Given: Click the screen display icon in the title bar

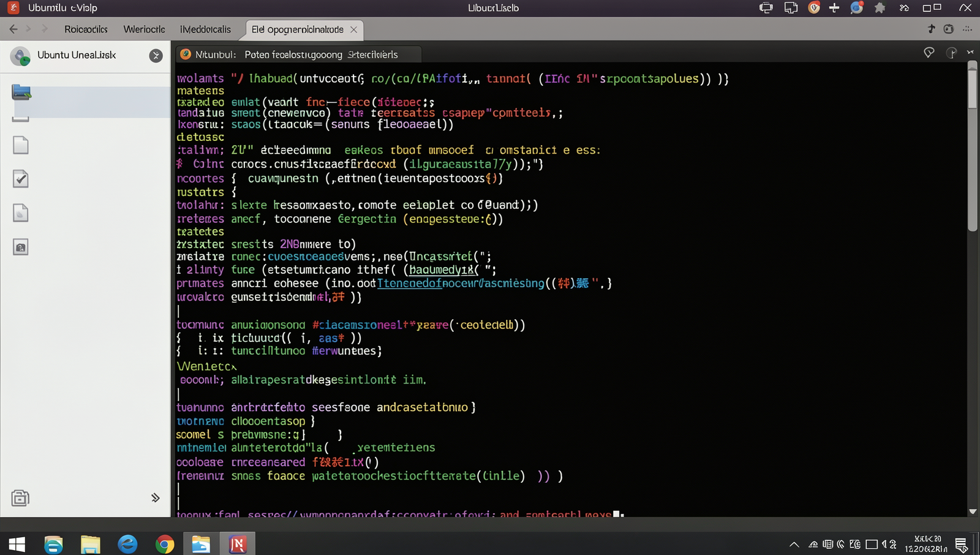Looking at the screenshot, I should pos(766,8).
